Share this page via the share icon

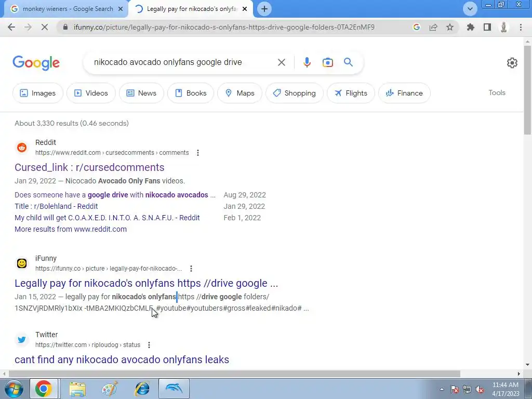(x=433, y=27)
